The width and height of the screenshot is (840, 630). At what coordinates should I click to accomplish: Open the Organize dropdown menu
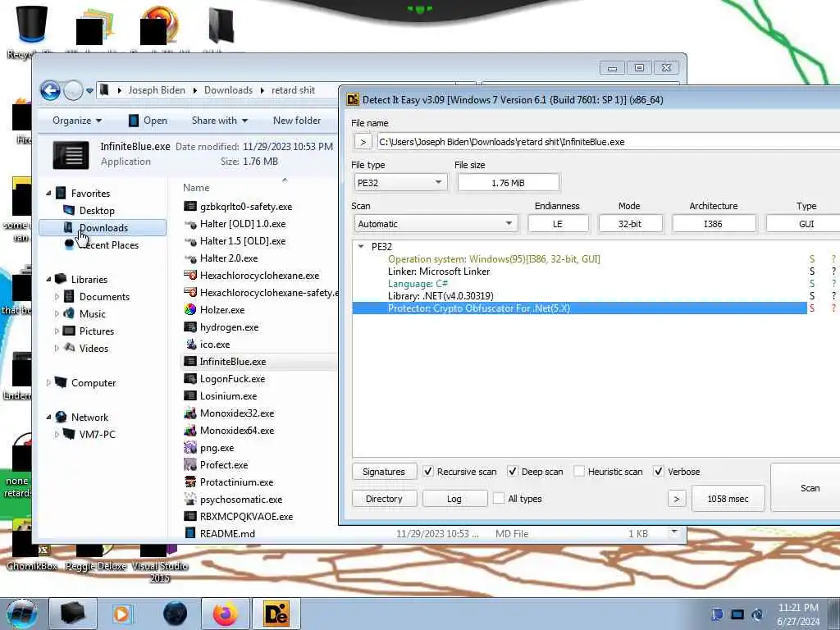(76, 121)
